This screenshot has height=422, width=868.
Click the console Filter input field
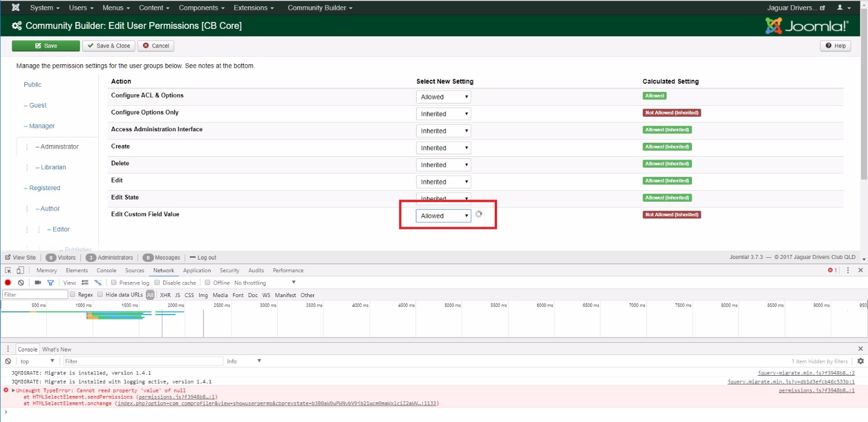pyautogui.click(x=143, y=361)
